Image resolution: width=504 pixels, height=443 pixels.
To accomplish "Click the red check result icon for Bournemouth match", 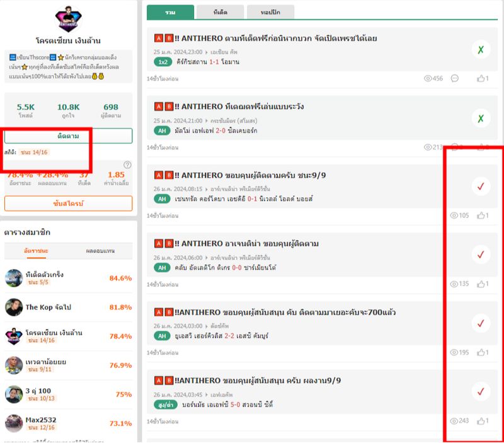I will [x=481, y=392].
